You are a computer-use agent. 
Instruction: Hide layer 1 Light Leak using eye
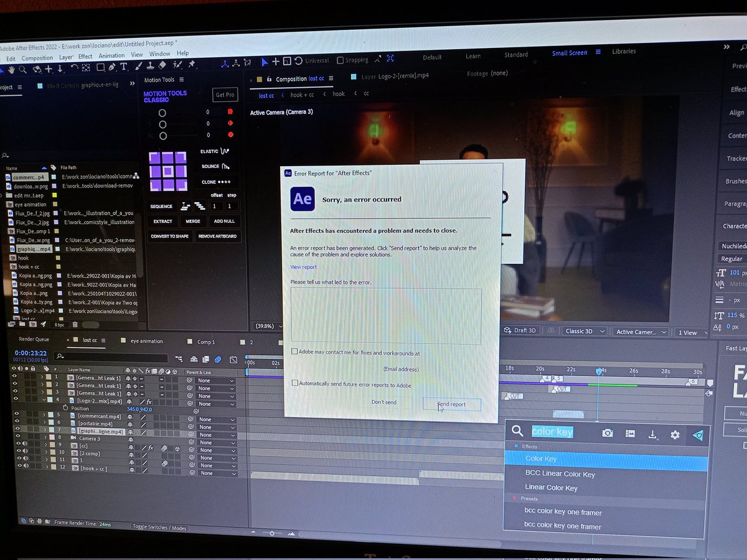(14, 376)
